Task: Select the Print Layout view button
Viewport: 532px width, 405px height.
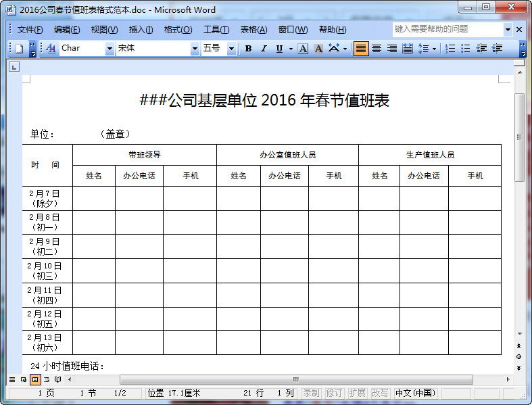Action: tap(35, 379)
